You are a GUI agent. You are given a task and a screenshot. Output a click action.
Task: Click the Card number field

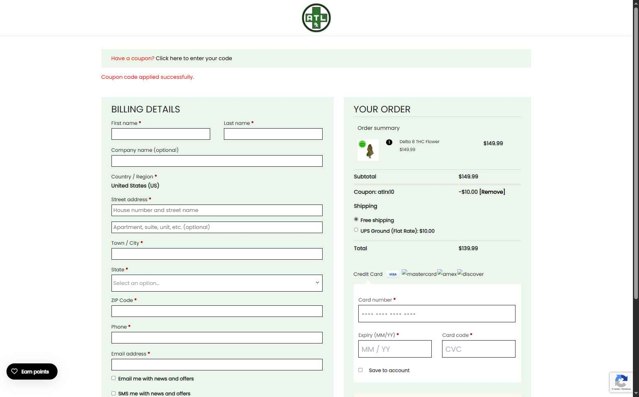[x=437, y=314]
